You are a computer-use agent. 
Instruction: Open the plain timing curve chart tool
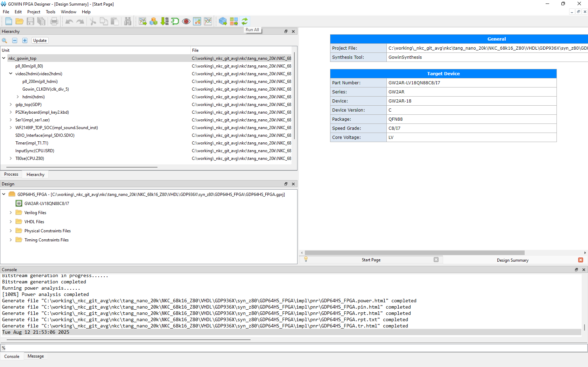pos(208,21)
